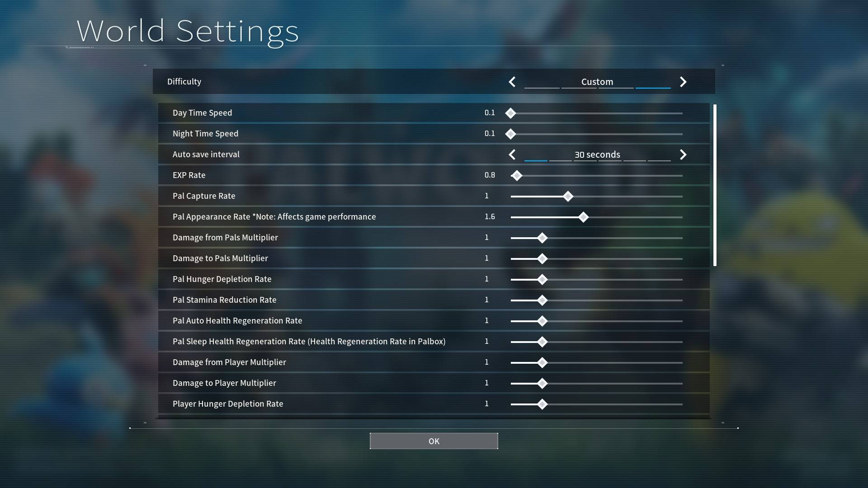Screen dimensions: 868x488
Task: Click the EXP Rate value 0.8
Action: (x=490, y=175)
